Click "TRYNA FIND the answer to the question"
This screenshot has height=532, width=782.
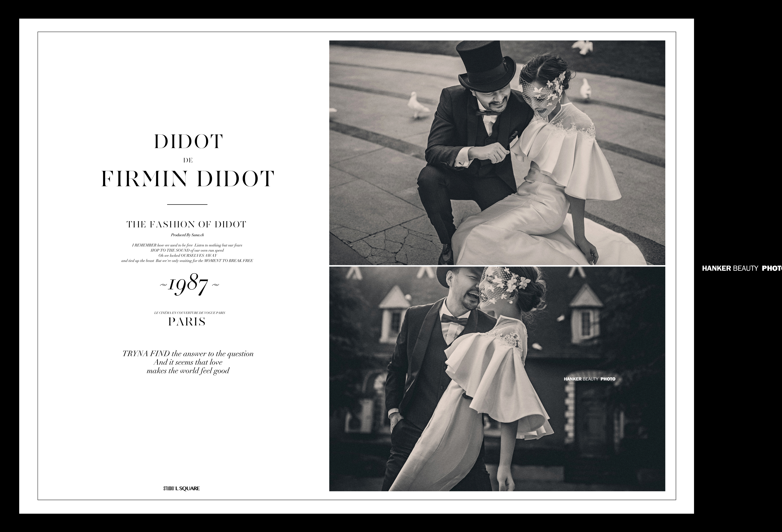(188, 354)
